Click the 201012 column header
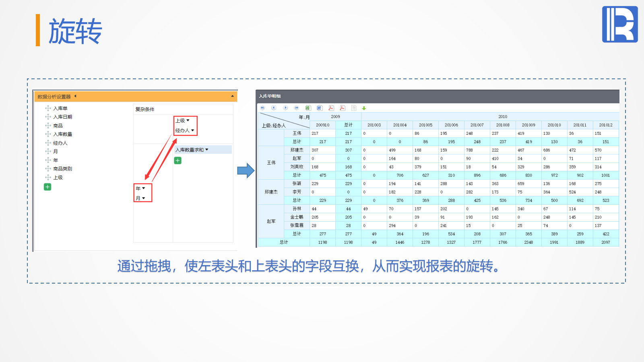The height and width of the screenshot is (362, 644). coord(606,125)
